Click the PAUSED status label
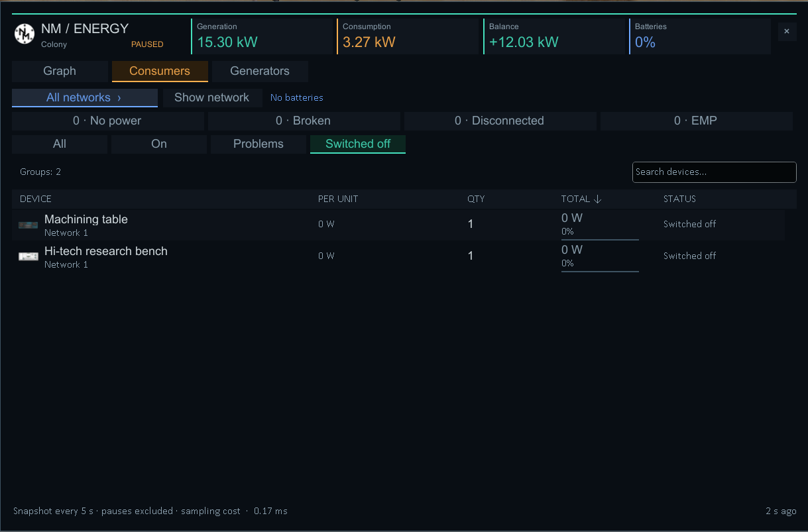Image resolution: width=808 pixels, height=532 pixels. pyautogui.click(x=147, y=44)
